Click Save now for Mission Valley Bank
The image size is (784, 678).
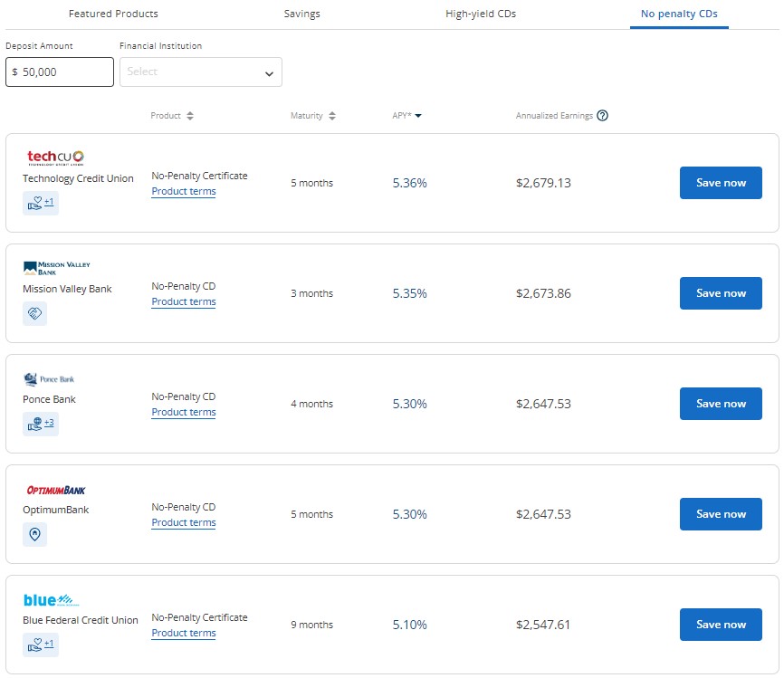click(x=720, y=293)
